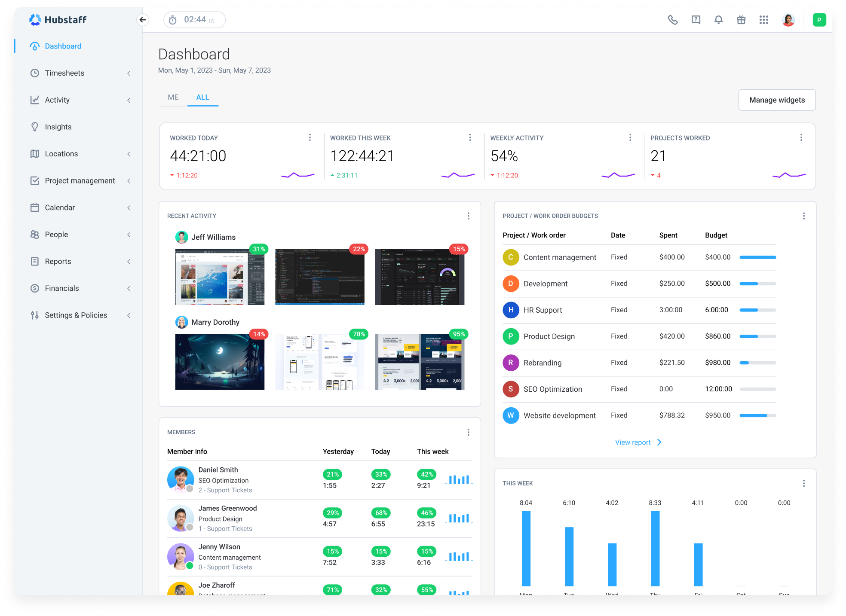
Task: Click the notifications bell icon
Action: click(718, 20)
